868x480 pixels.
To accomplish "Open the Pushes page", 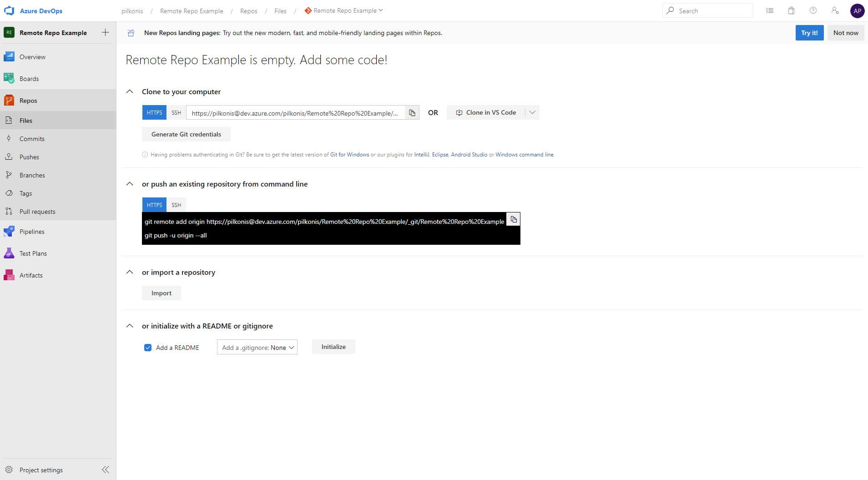I will click(58, 157).
